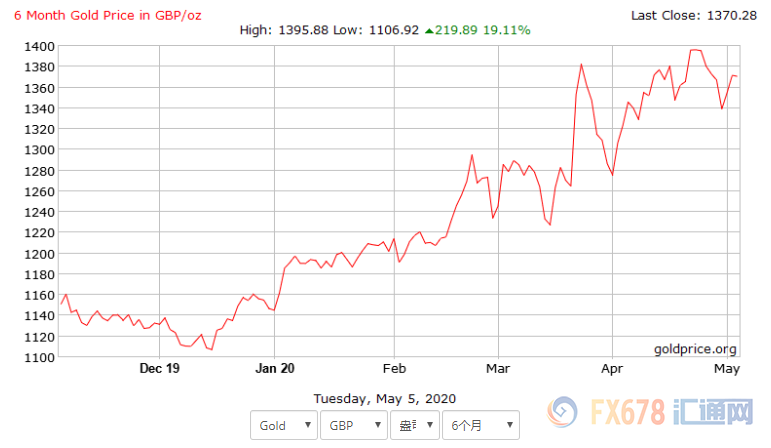Viewport: 771px width, 448px height.
Task: Select the Jan 20 x-axis marker
Action: [274, 368]
